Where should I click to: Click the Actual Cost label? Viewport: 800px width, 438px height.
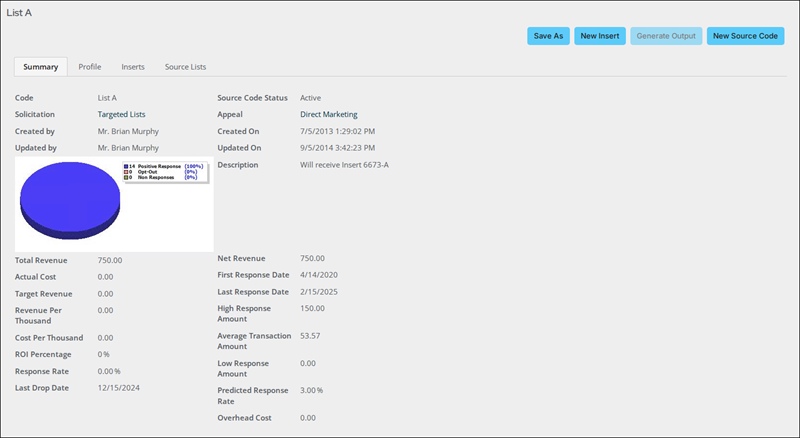(35, 277)
